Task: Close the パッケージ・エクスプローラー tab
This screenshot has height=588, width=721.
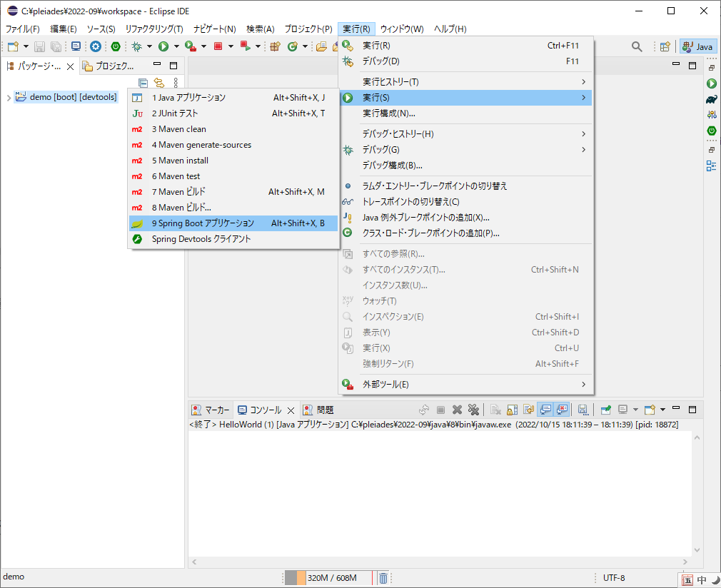Action: [71, 66]
